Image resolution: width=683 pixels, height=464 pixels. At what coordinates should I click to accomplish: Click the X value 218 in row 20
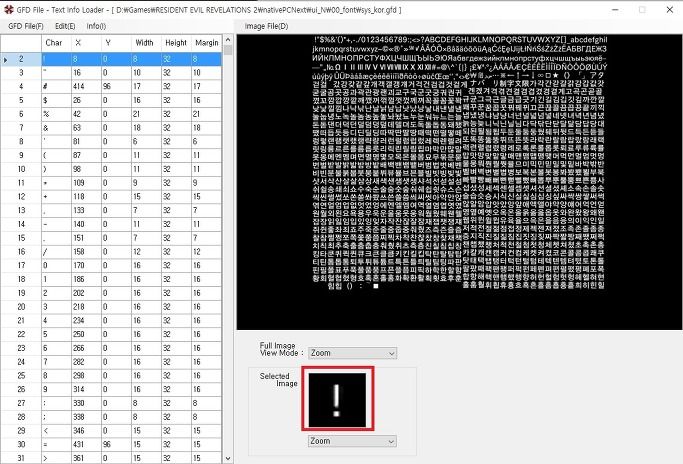coord(86,307)
